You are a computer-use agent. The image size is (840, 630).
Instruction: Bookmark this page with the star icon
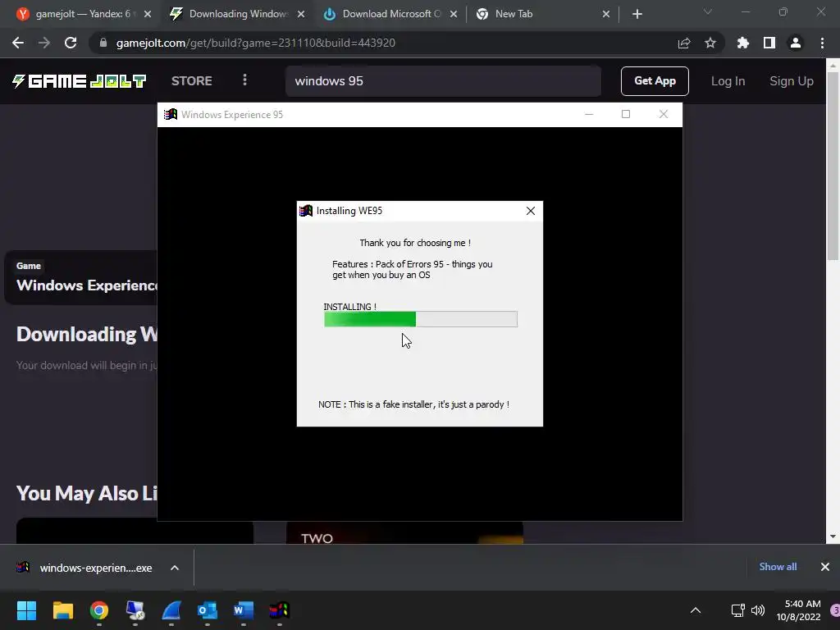(710, 43)
